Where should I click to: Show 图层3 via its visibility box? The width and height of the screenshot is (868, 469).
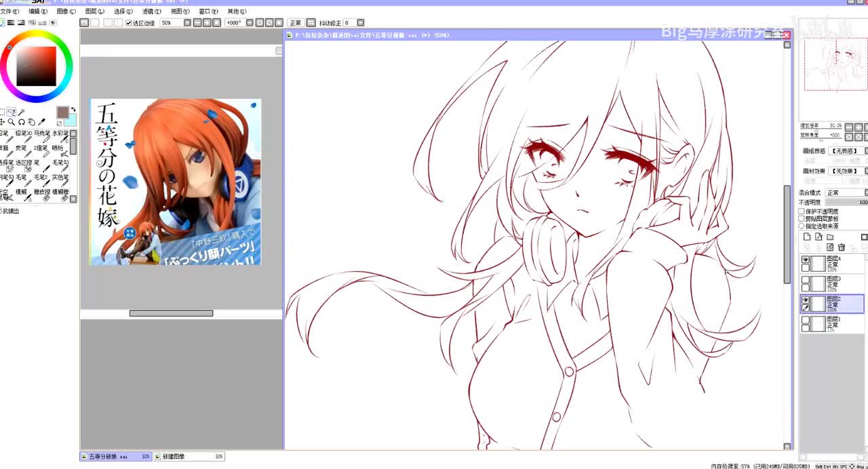pos(806,279)
